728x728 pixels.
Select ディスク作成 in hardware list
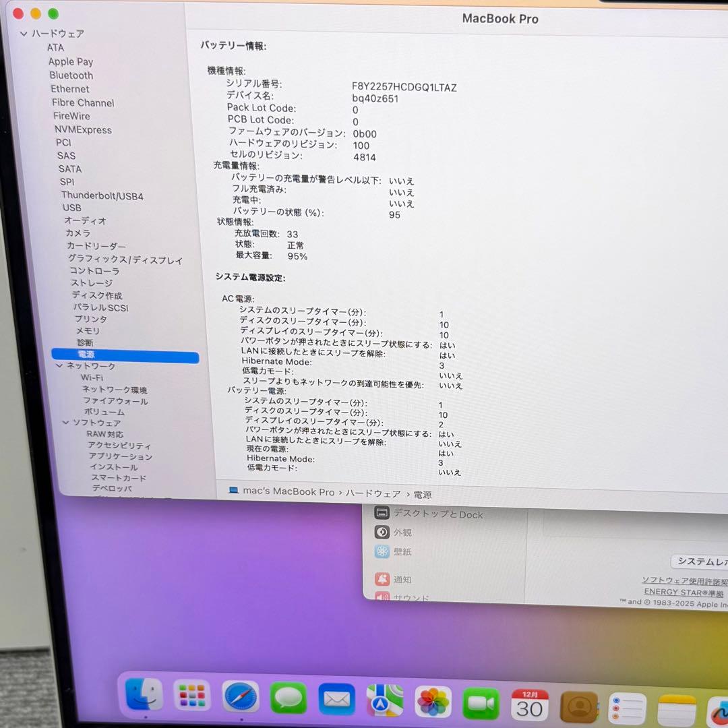97,295
